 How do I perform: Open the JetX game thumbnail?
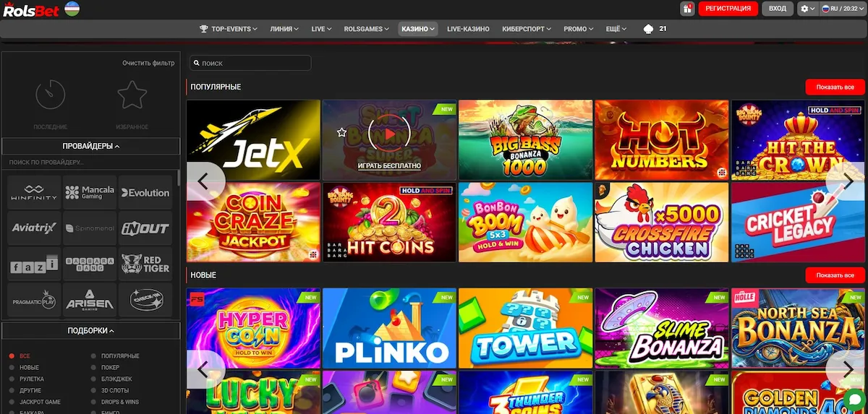pyautogui.click(x=253, y=139)
